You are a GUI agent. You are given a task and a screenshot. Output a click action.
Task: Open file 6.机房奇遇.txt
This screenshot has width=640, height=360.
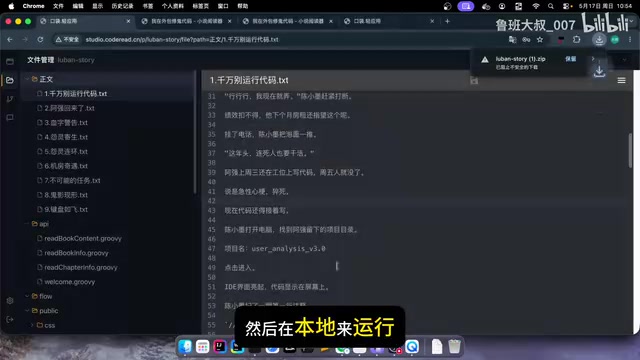[x=66, y=166]
